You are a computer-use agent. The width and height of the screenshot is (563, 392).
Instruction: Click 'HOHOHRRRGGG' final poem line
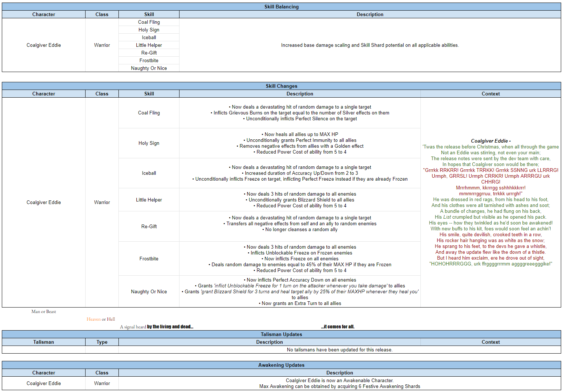(x=491, y=264)
